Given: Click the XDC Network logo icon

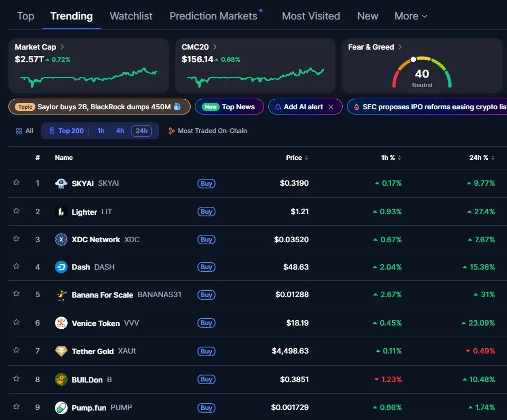Looking at the screenshot, I should [61, 240].
